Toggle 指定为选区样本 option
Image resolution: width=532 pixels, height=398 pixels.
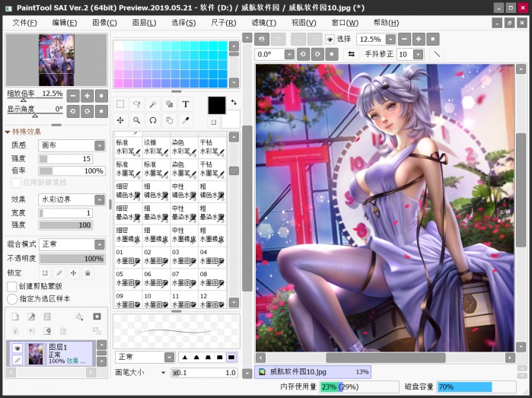(x=12, y=299)
